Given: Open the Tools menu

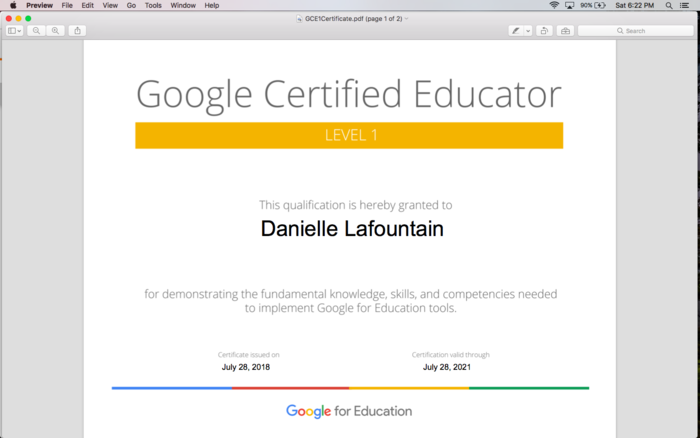Looking at the screenshot, I should click(153, 5).
